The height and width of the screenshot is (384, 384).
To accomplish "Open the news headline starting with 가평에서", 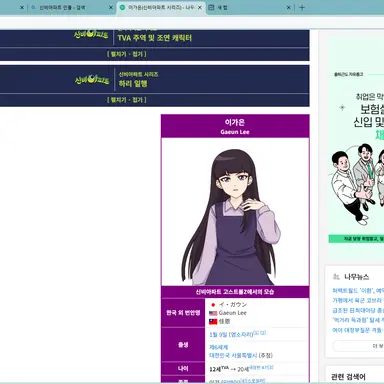I will (x=358, y=300).
